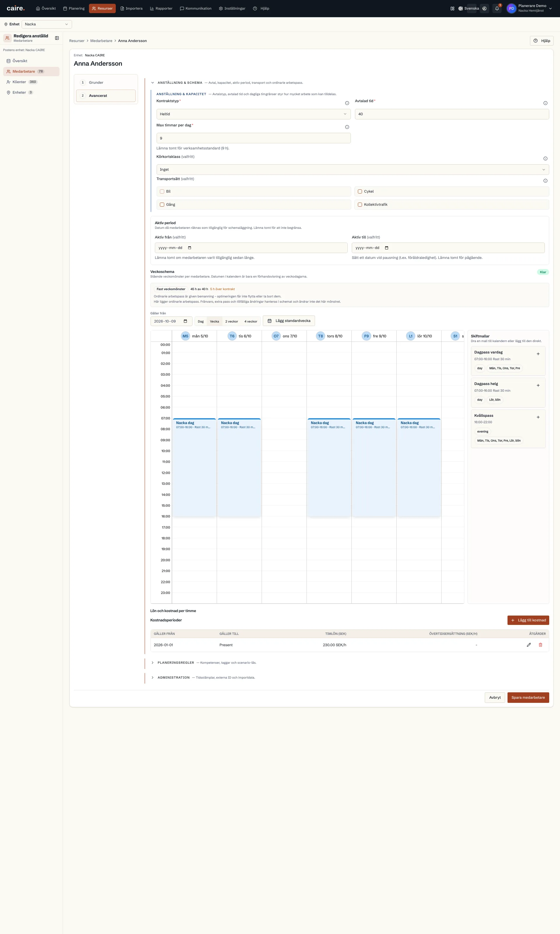Open calendar picker for Aktiv från

pos(189,248)
